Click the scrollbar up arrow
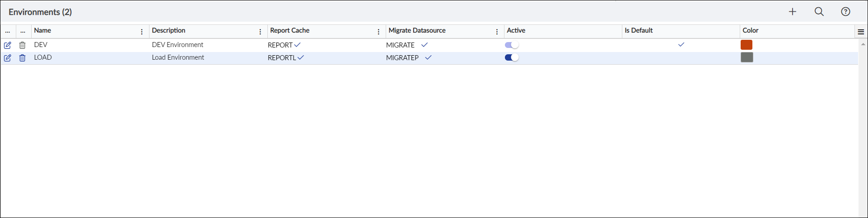 tap(863, 44)
